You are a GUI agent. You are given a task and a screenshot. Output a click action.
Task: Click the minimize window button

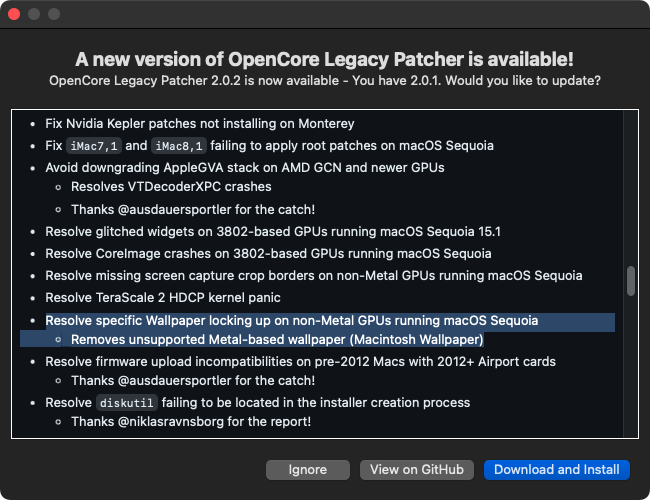[34, 15]
